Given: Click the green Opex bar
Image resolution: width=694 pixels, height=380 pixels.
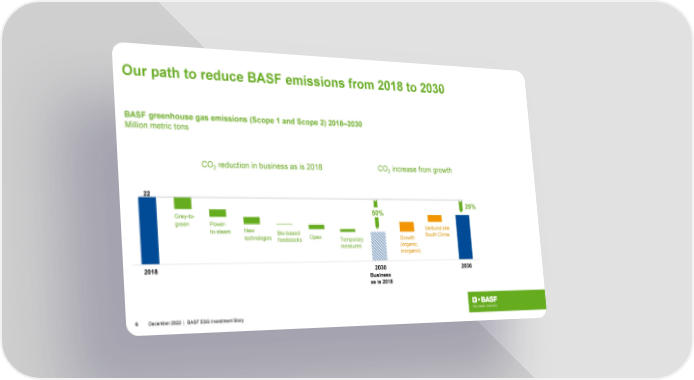Looking at the screenshot, I should click(316, 227).
